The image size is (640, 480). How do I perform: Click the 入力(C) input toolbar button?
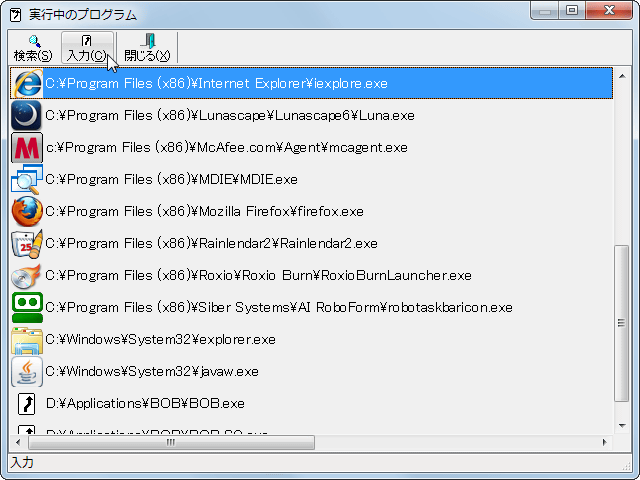click(87, 48)
